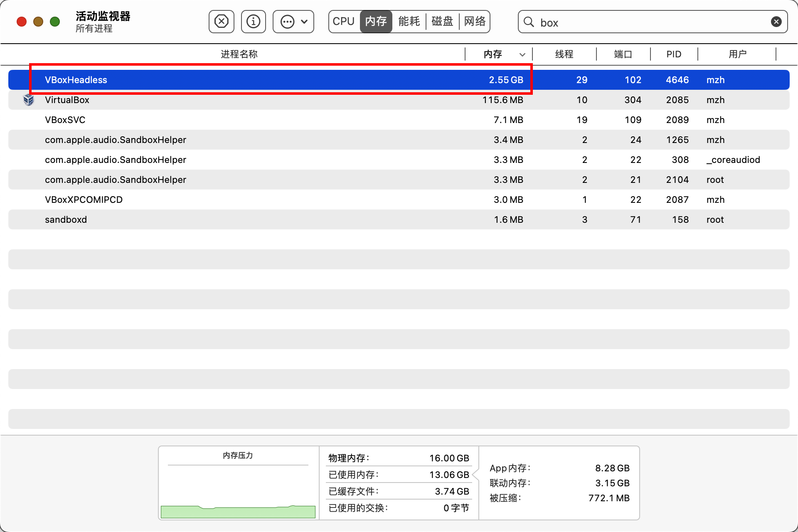This screenshot has width=798, height=532.
Task: Open the process info (i) toolbar icon
Action: click(x=253, y=21)
